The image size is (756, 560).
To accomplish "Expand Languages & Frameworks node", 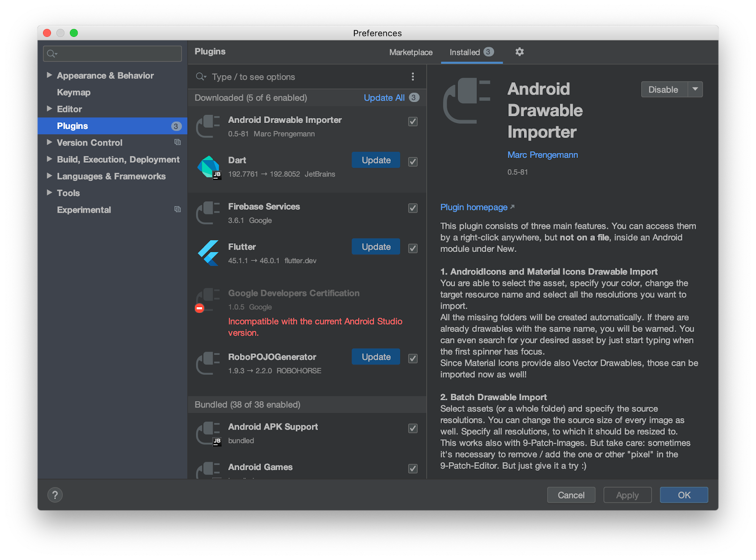I will click(49, 176).
